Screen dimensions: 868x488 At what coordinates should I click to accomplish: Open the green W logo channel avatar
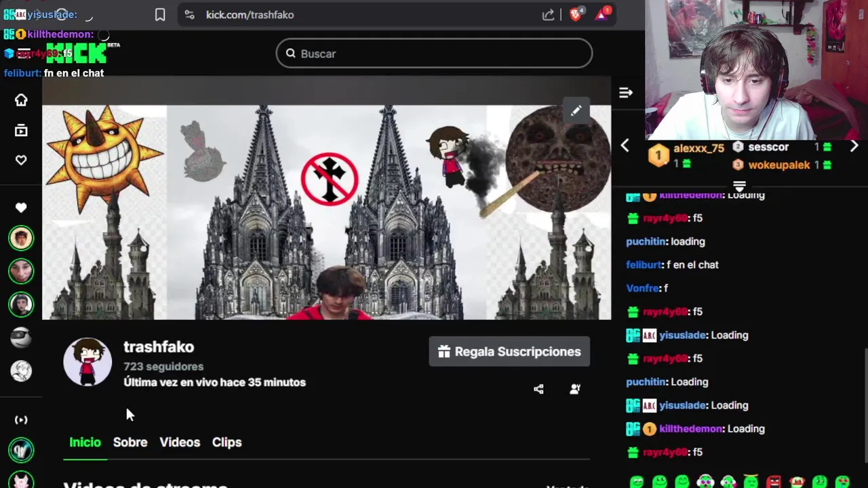(21, 450)
